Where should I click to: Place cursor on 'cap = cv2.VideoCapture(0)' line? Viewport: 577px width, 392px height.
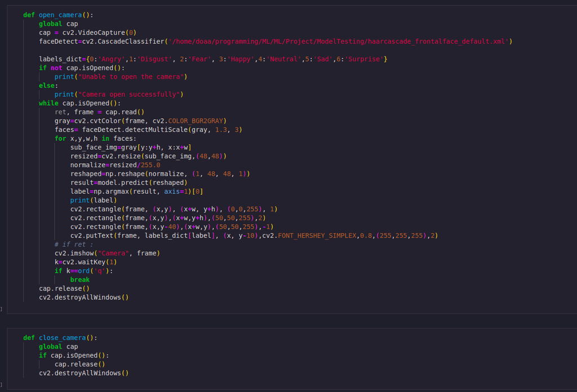pos(87,33)
